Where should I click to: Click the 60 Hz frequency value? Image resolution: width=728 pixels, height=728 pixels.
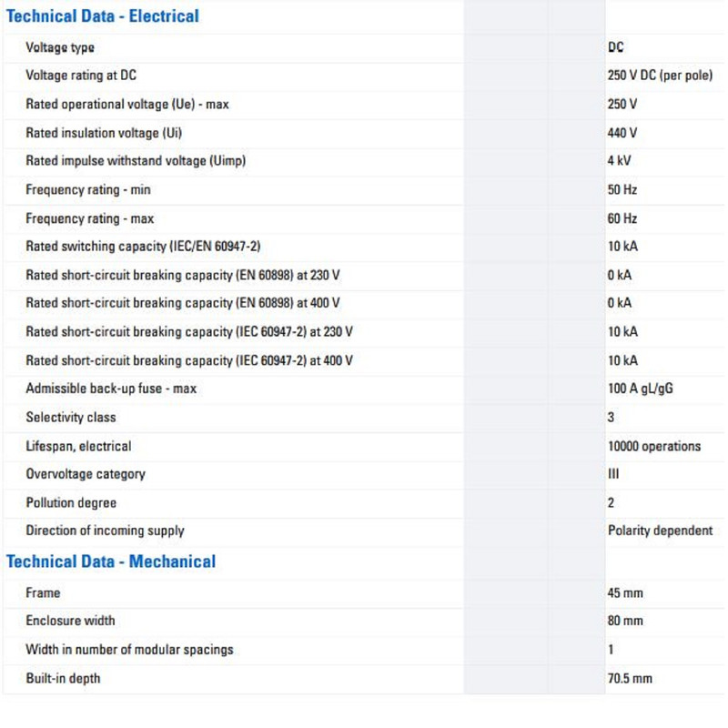622,218
